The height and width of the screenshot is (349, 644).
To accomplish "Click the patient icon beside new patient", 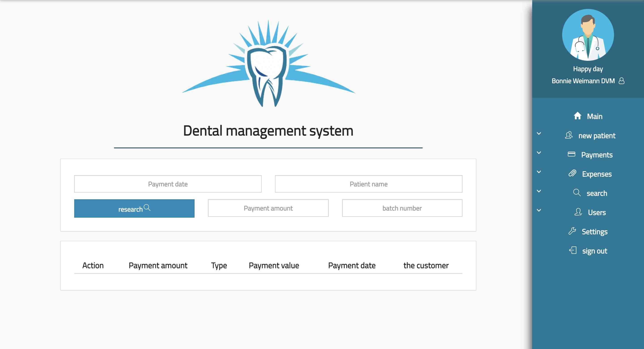I will click(569, 135).
